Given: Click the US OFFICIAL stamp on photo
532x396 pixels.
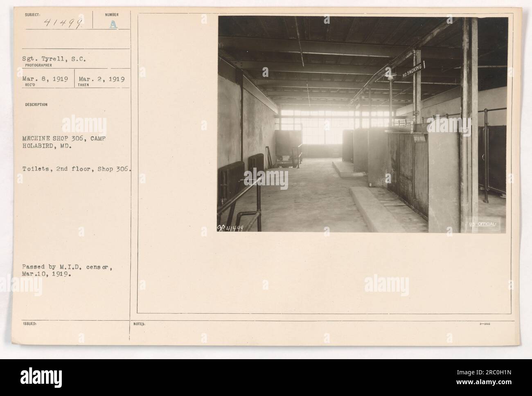Looking at the screenshot, I should coord(483,225).
